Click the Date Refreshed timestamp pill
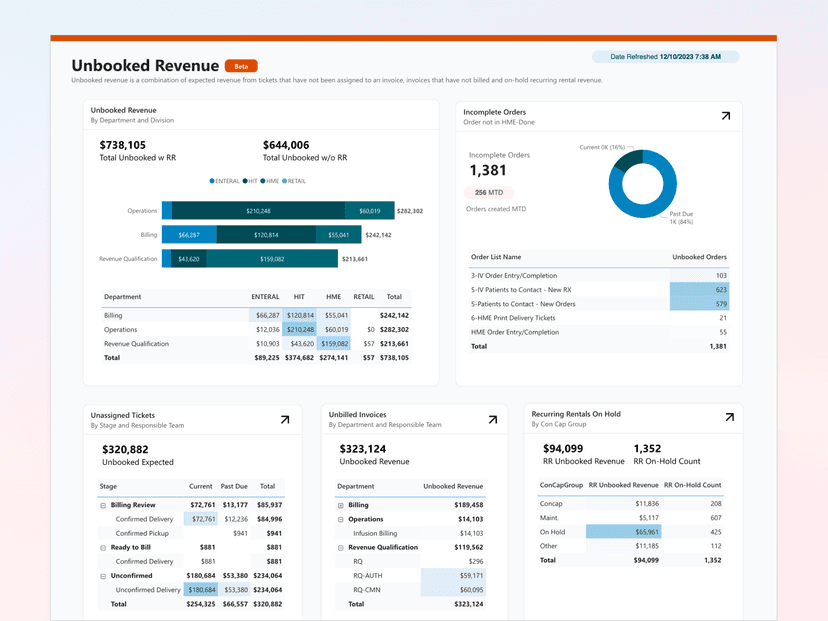The width and height of the screenshot is (828, 621). [x=664, y=56]
